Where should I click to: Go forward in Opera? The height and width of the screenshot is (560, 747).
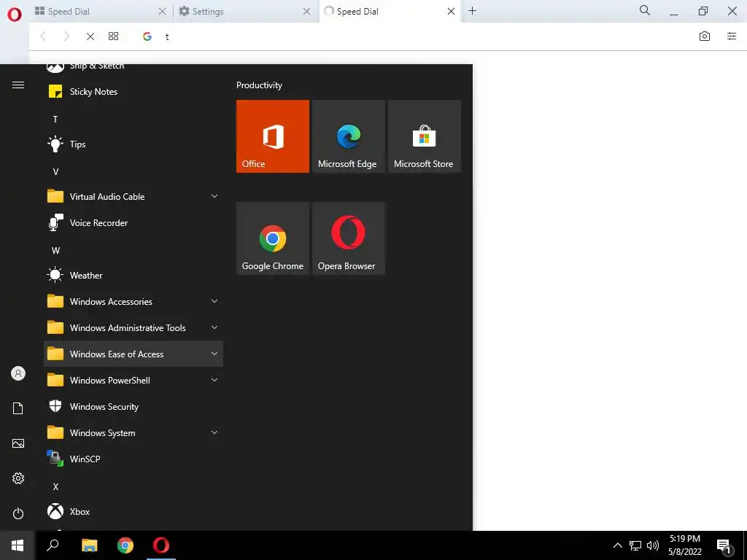tap(66, 36)
